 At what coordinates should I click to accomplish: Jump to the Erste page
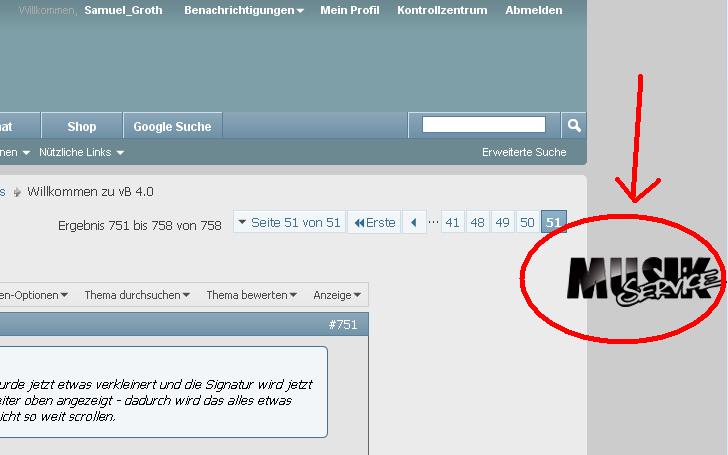374,223
